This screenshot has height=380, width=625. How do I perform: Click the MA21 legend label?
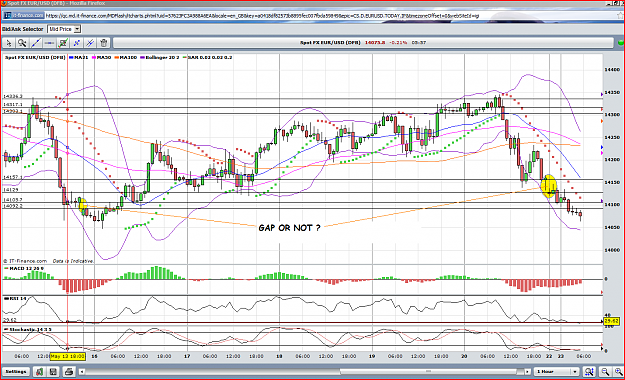(x=79, y=57)
